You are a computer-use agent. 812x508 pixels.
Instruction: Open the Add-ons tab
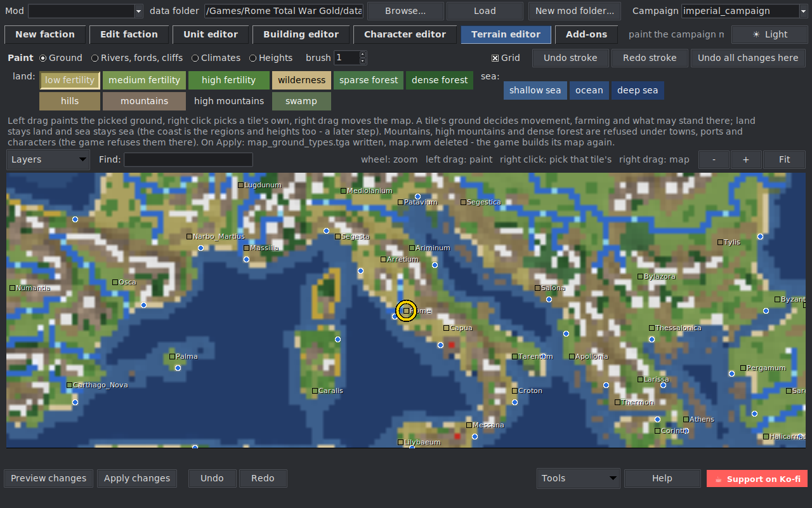tap(586, 34)
